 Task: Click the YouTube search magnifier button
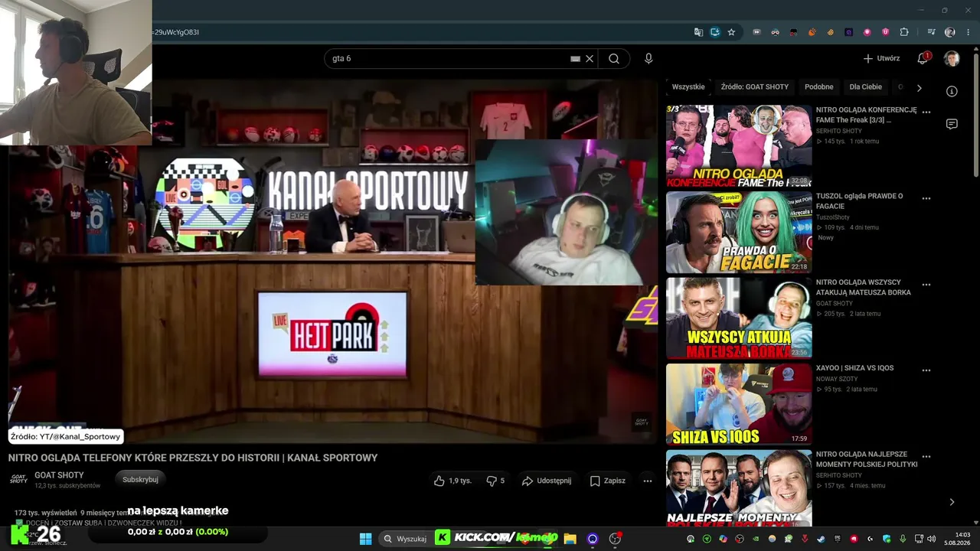pyautogui.click(x=614, y=58)
